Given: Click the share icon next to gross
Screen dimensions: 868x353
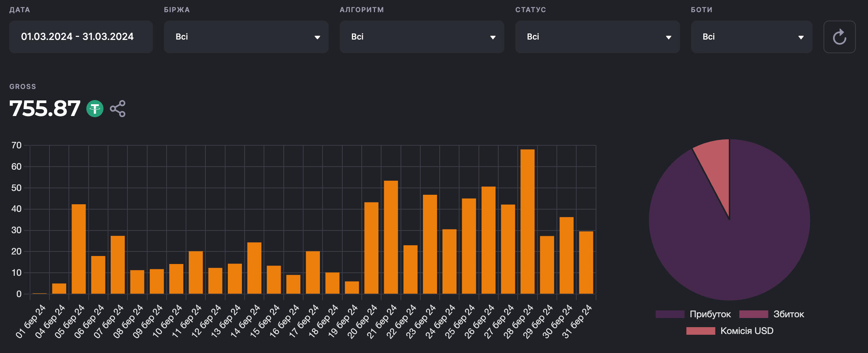Looking at the screenshot, I should [118, 109].
